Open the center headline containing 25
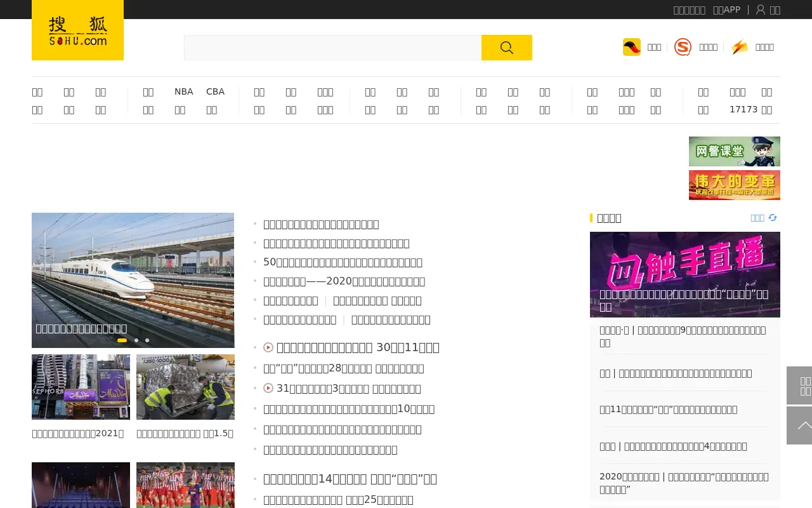 (x=338, y=500)
